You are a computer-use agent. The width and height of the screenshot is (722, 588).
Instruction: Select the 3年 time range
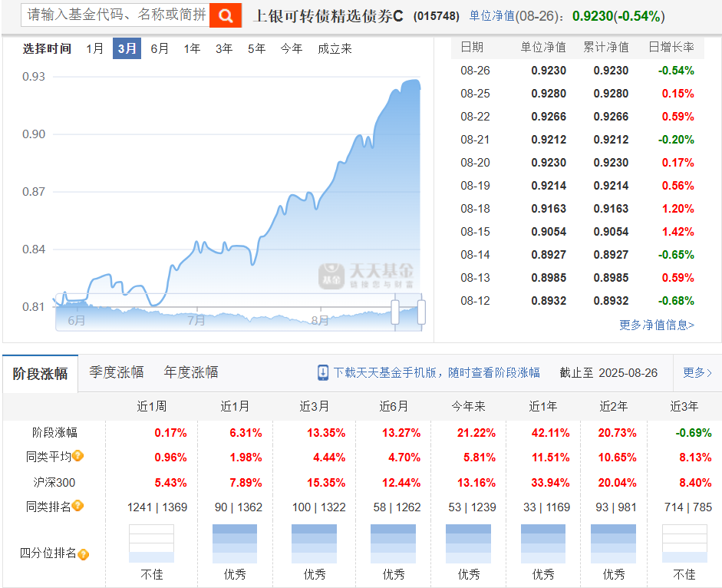click(x=224, y=48)
